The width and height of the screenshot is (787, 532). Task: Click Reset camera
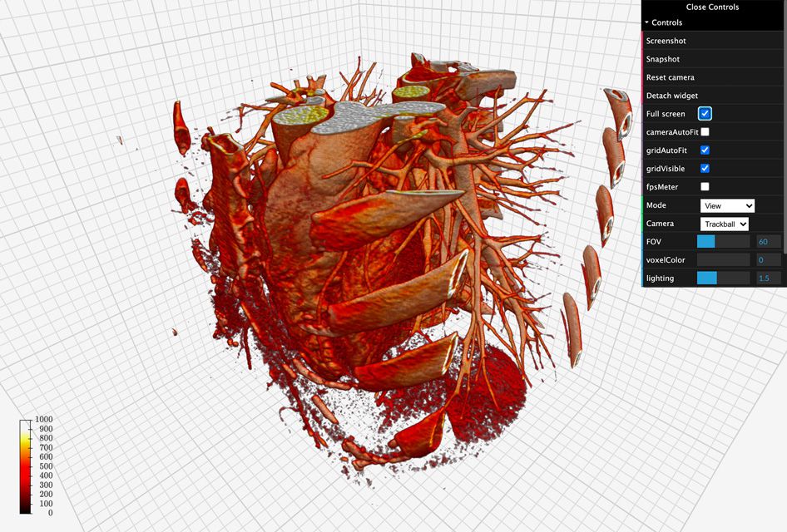point(715,77)
